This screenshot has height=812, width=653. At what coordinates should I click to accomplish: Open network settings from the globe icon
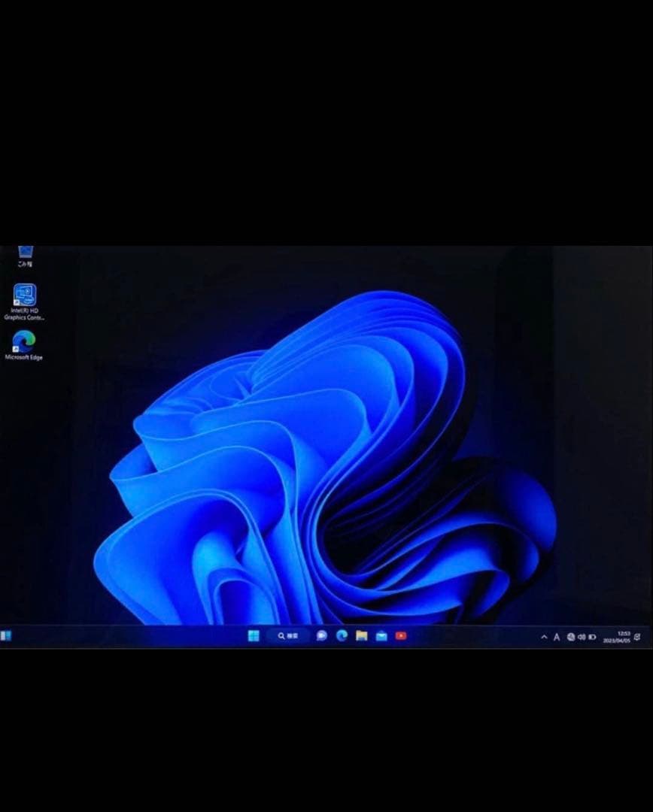571,637
